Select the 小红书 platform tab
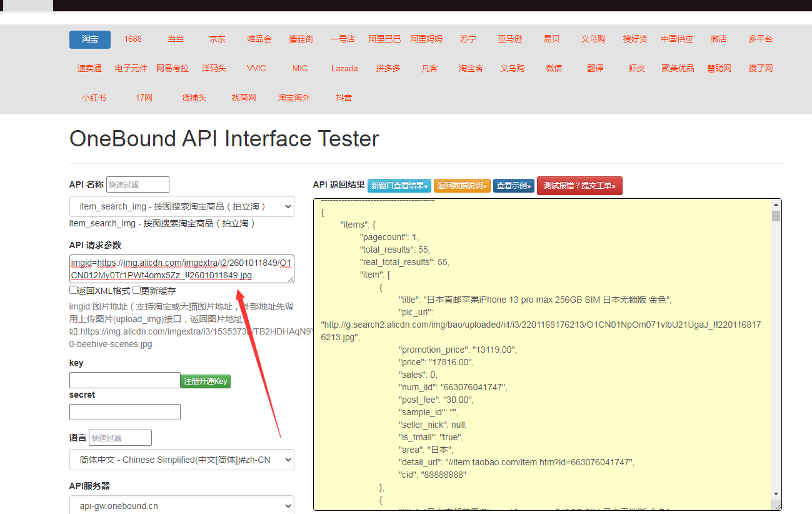 pyautogui.click(x=94, y=98)
